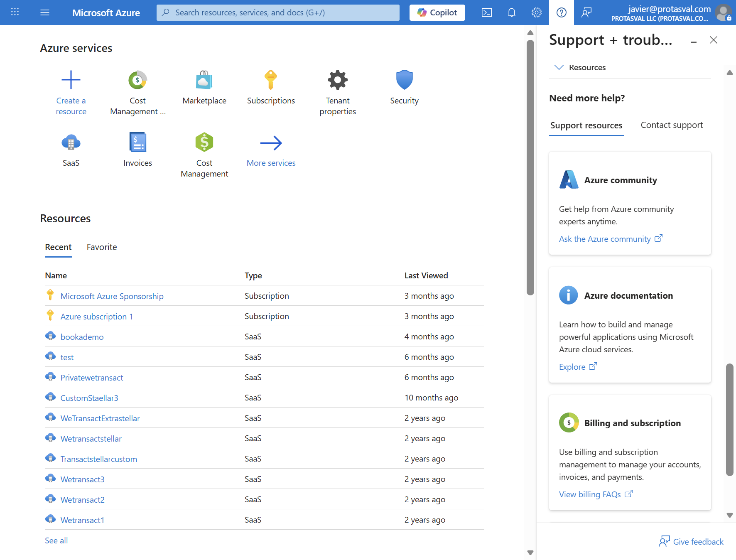The height and width of the screenshot is (560, 736).
Task: Click the Explore documentation link
Action: (x=578, y=367)
